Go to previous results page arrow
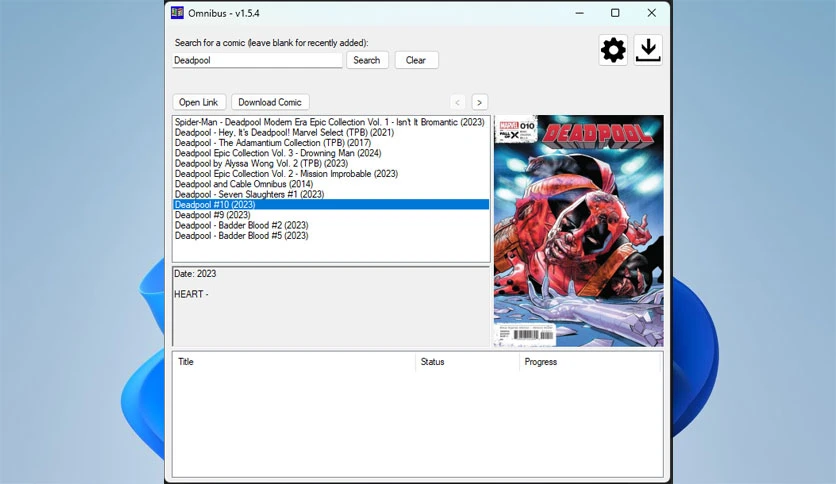Viewport: 836px width, 484px height. coord(457,102)
